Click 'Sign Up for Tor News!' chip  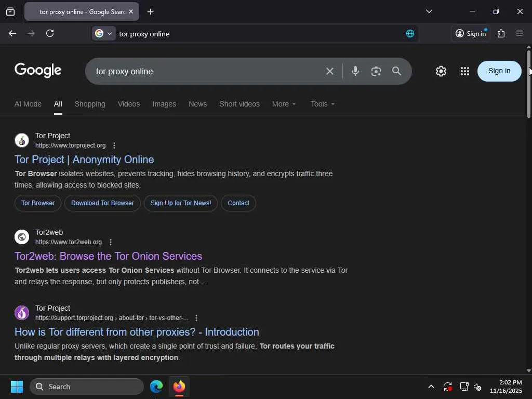[180, 203]
